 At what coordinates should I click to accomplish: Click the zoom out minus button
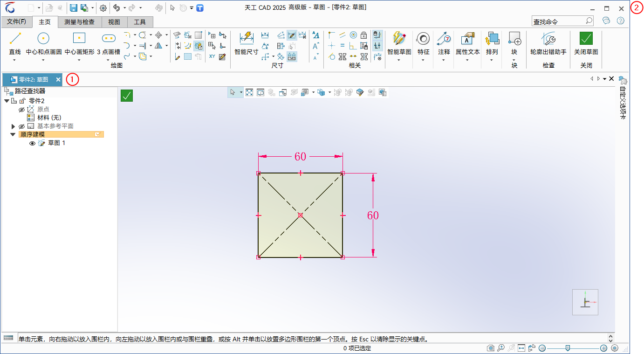coord(542,348)
